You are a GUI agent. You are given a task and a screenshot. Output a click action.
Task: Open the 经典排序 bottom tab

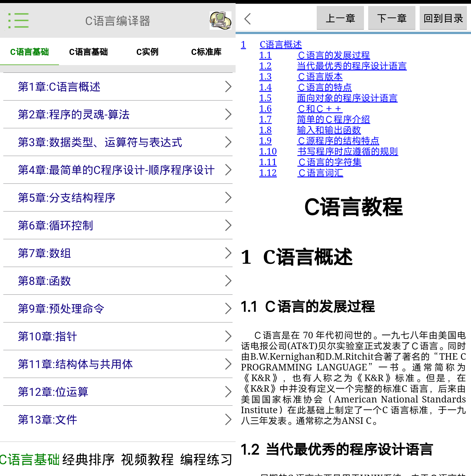click(88, 459)
